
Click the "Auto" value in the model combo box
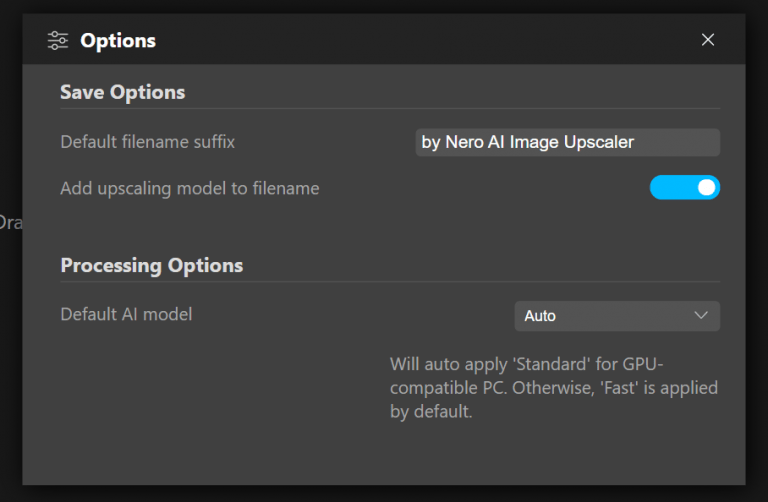tap(540, 316)
